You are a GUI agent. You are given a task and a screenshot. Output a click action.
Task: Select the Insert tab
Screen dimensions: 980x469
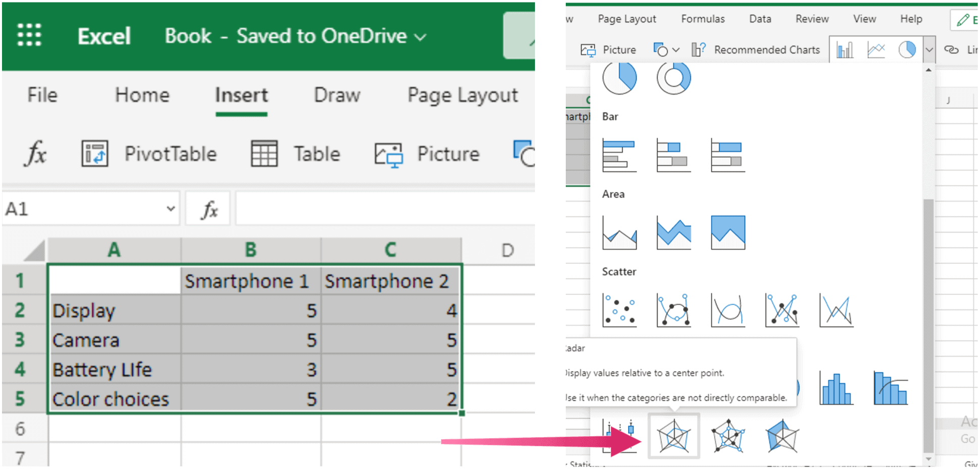241,95
